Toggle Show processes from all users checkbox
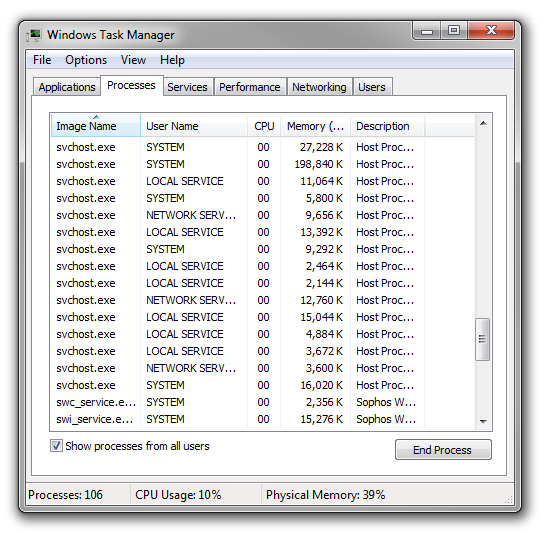The image size is (543, 536). click(x=56, y=446)
